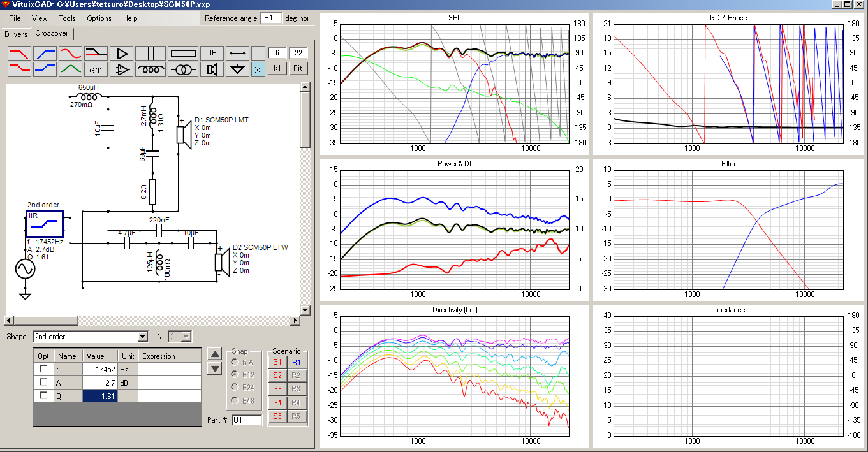Open the Options menu
868x452 pixels.
pos(99,18)
